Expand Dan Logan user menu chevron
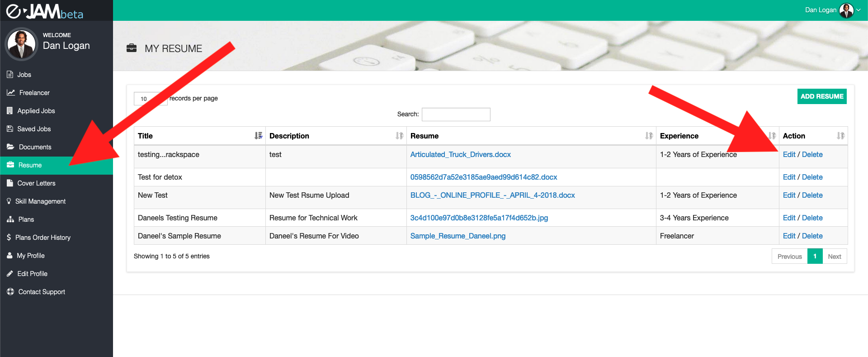This screenshot has height=357, width=868. coord(859,10)
